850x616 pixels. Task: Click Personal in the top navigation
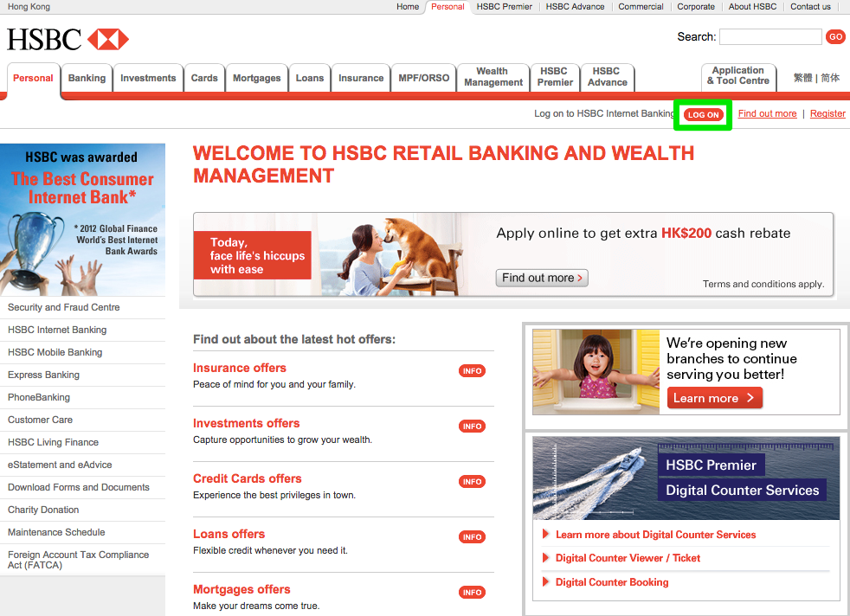coord(448,7)
